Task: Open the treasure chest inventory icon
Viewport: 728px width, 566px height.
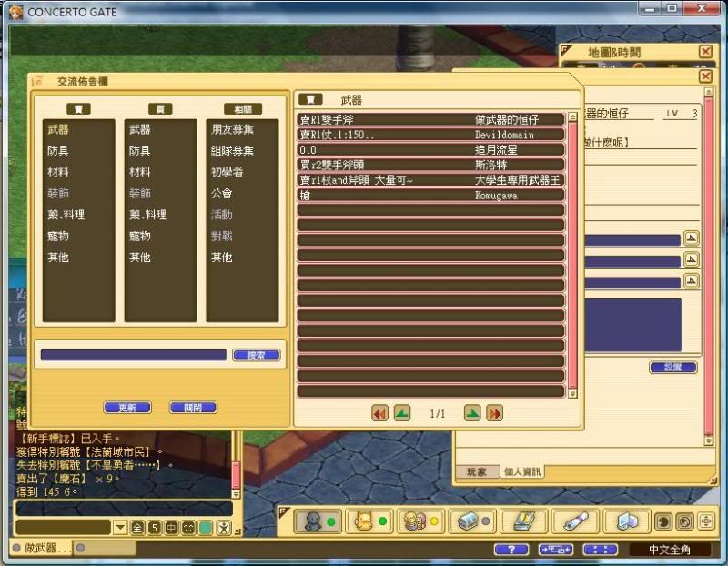Action: [x=471, y=521]
